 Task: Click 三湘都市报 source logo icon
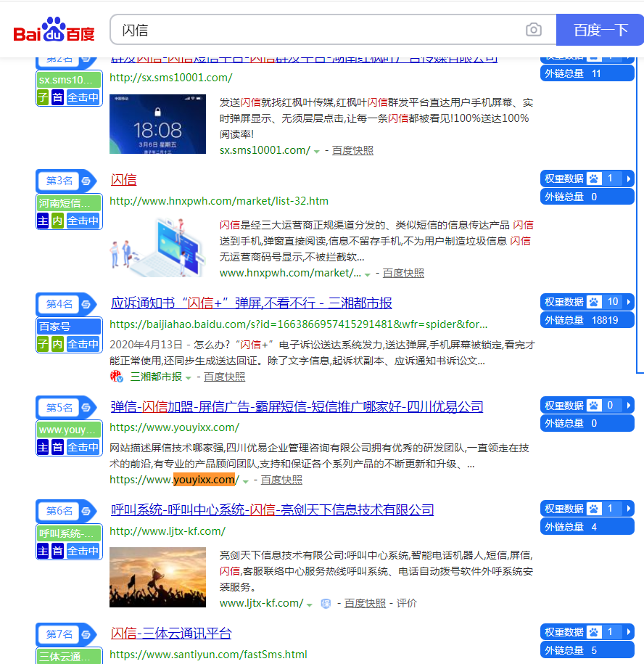[x=116, y=376]
